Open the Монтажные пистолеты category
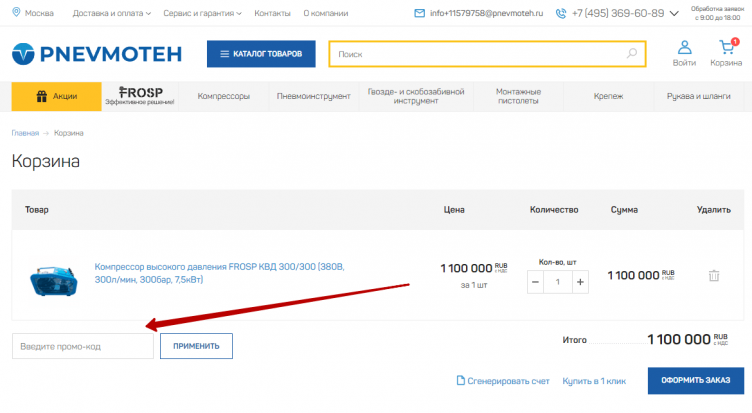The width and height of the screenshot is (752, 413). coord(518,96)
